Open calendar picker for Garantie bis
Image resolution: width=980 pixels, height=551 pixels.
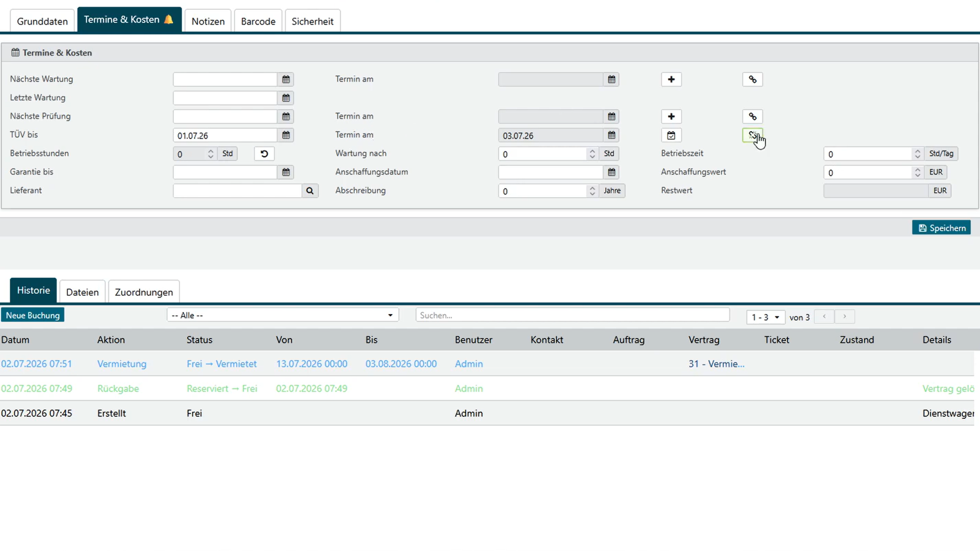(x=286, y=173)
